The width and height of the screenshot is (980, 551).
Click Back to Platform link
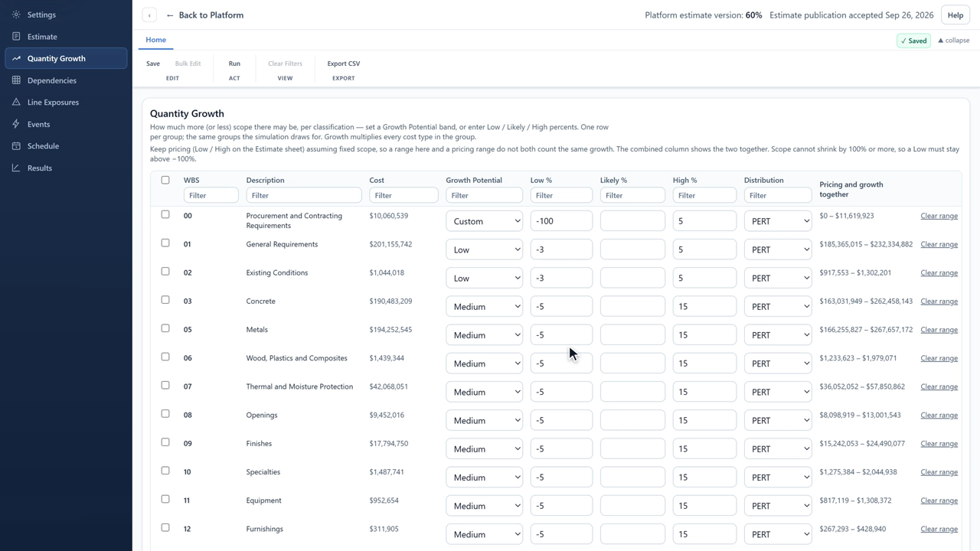204,15
